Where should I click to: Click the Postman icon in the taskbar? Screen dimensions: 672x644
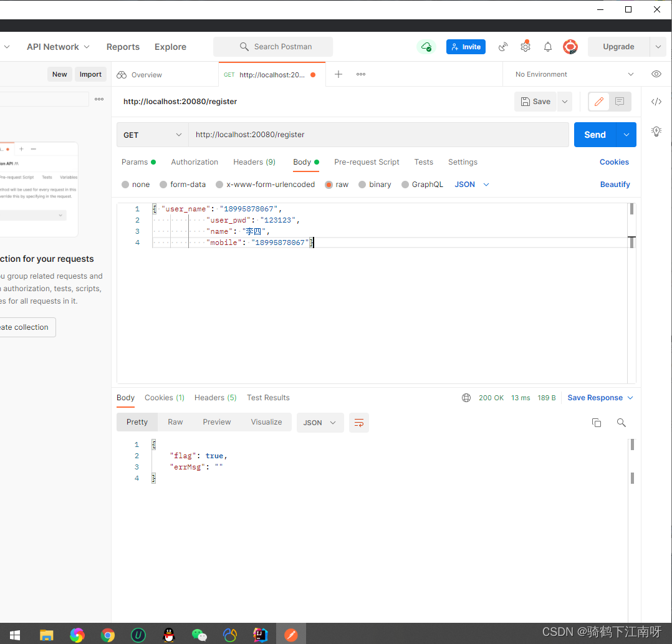(x=291, y=635)
